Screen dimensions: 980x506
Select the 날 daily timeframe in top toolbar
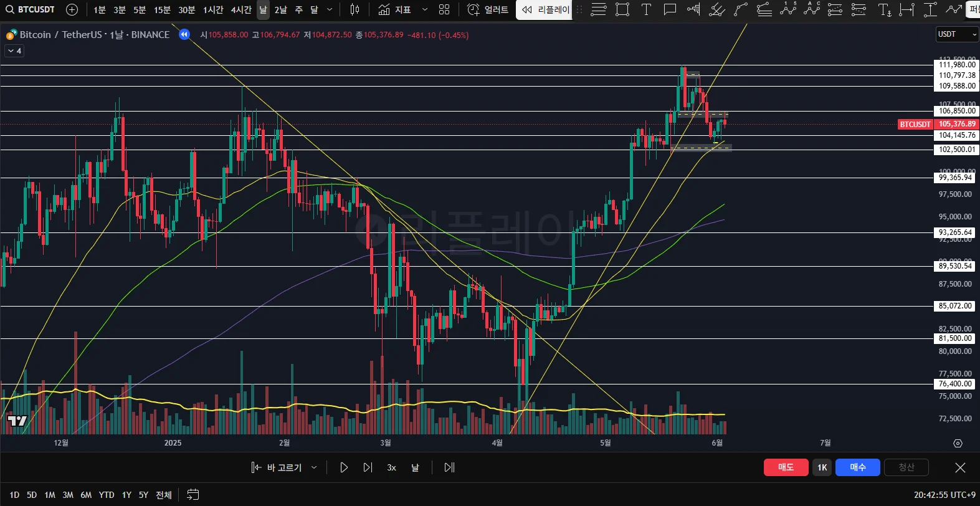tap(263, 9)
